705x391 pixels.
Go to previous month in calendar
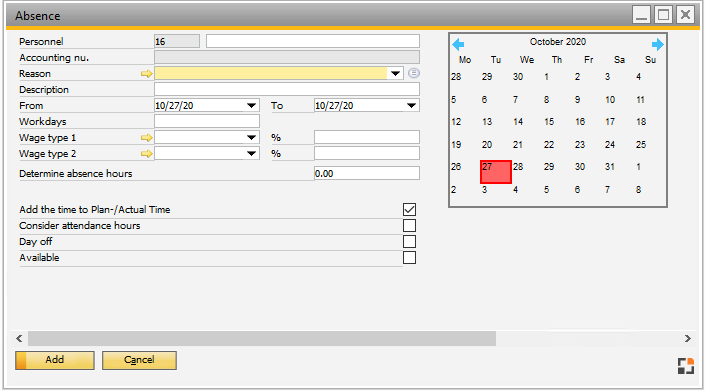[x=458, y=44]
